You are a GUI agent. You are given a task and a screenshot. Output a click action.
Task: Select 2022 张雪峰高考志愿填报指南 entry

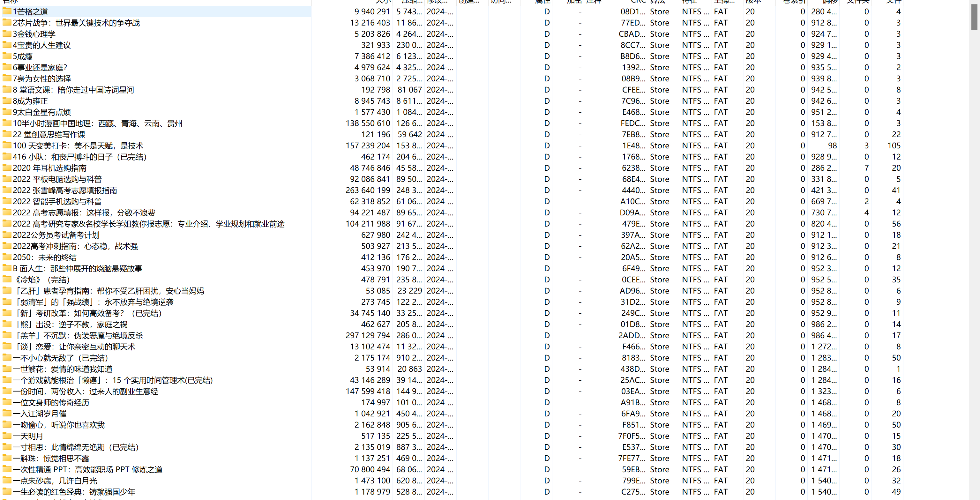coord(65,190)
